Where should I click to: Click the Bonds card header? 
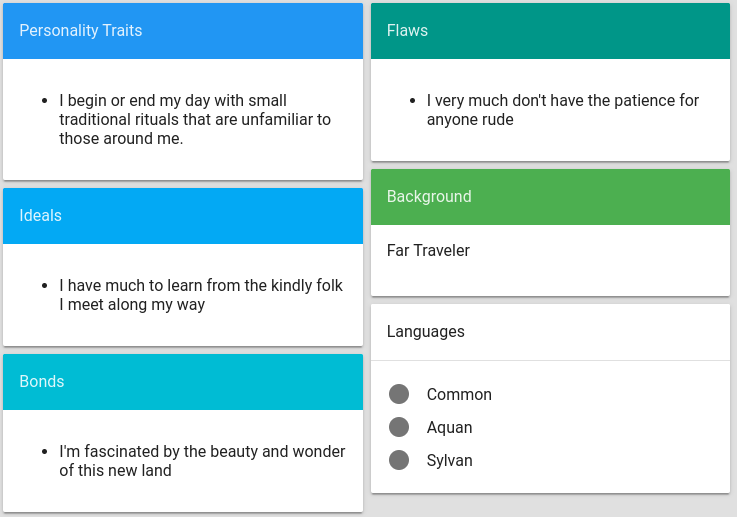pyautogui.click(x=183, y=382)
